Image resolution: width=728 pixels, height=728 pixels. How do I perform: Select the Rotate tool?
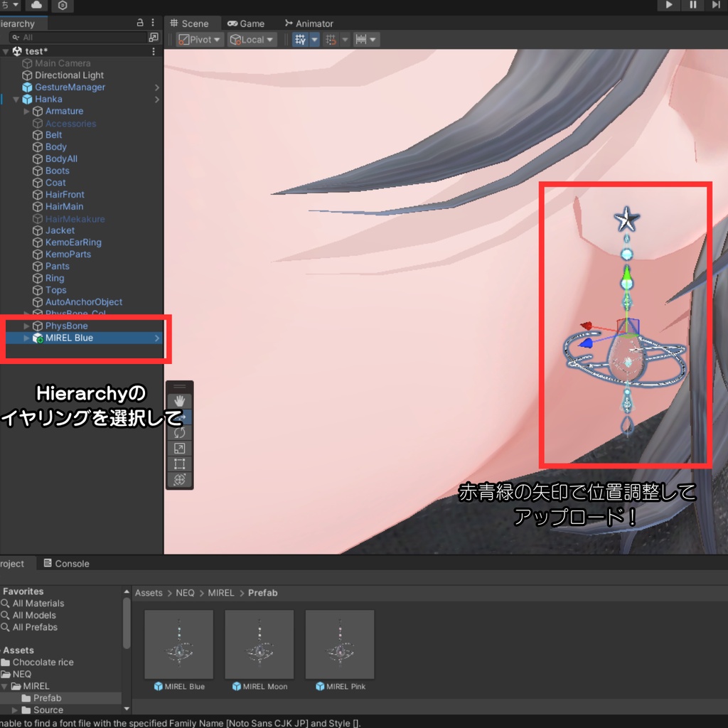180,433
